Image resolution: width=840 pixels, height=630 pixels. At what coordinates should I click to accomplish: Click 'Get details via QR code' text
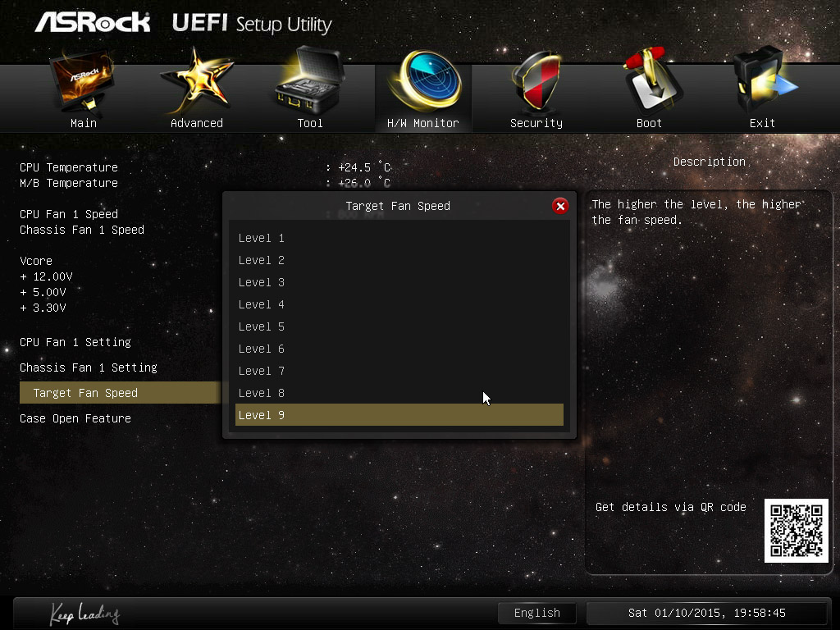(x=671, y=507)
